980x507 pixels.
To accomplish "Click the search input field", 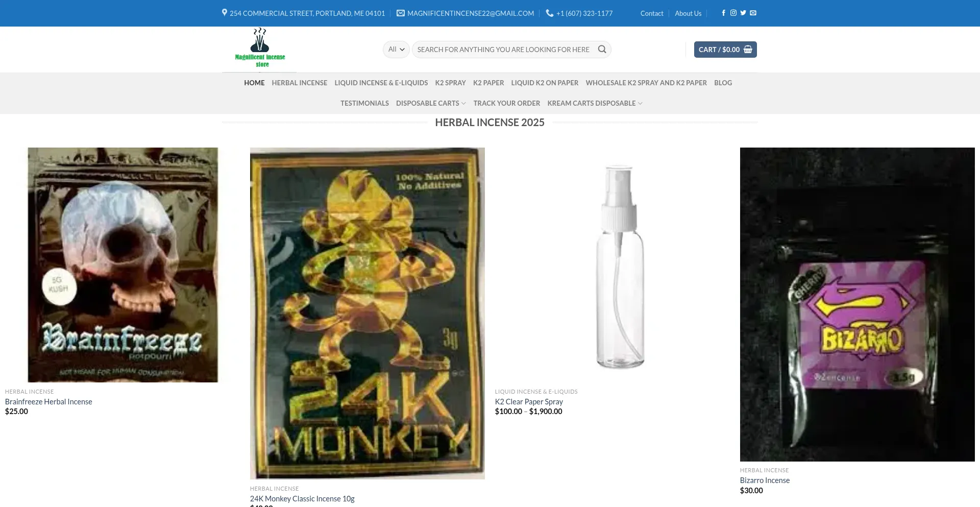I will (x=504, y=50).
